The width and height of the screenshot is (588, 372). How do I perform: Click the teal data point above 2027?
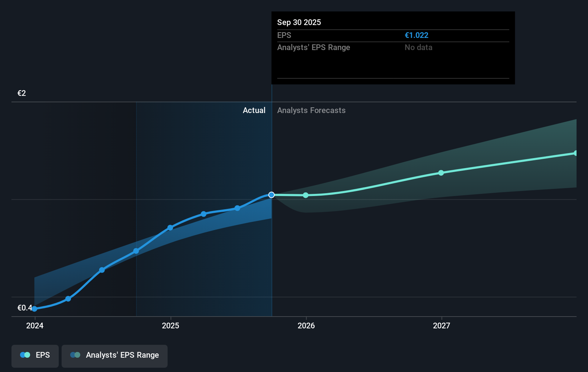pyautogui.click(x=441, y=173)
